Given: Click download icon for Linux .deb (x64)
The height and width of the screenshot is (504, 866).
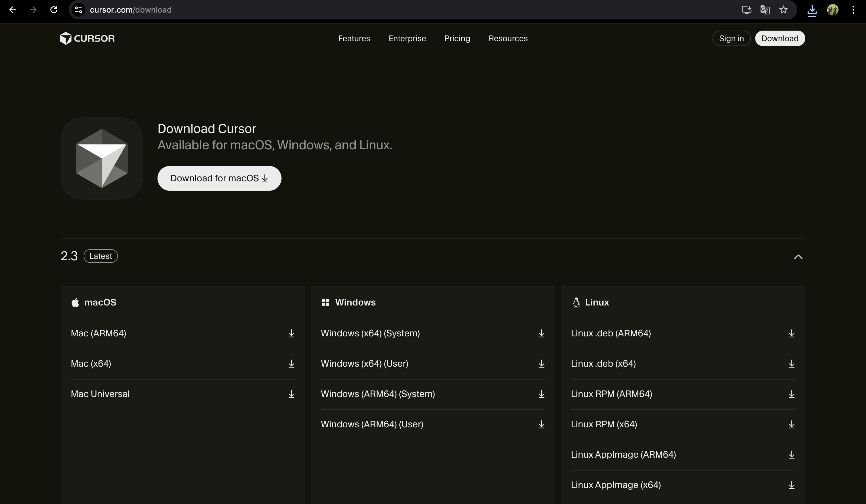Looking at the screenshot, I should pyautogui.click(x=792, y=364).
